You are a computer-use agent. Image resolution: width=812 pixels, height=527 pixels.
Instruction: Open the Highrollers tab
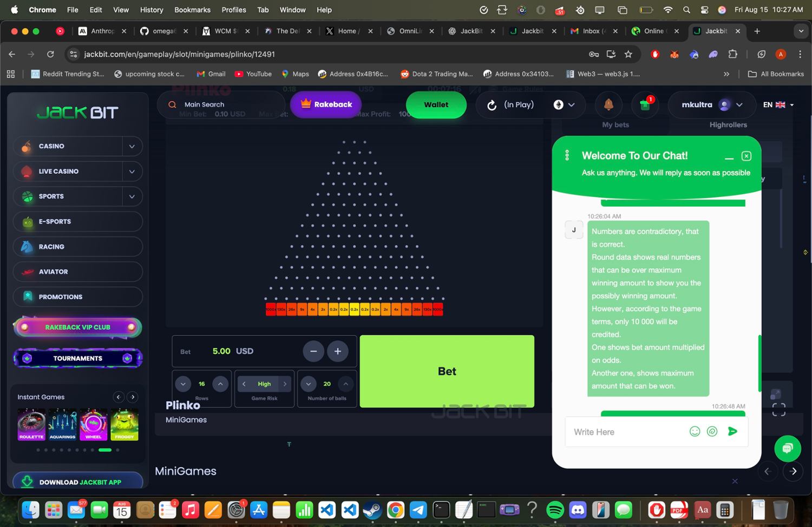pos(728,125)
